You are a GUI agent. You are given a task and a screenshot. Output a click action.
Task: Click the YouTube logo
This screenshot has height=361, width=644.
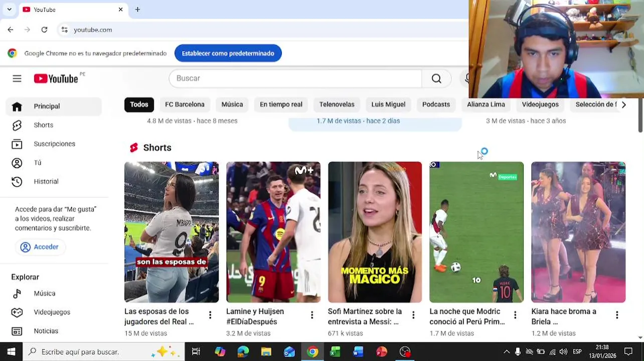click(x=56, y=78)
